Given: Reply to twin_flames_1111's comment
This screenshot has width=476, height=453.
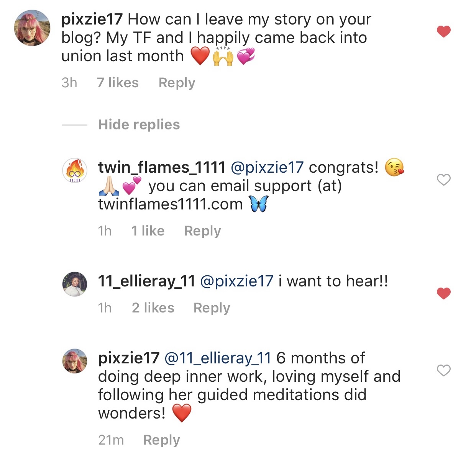Looking at the screenshot, I should (x=202, y=231).
